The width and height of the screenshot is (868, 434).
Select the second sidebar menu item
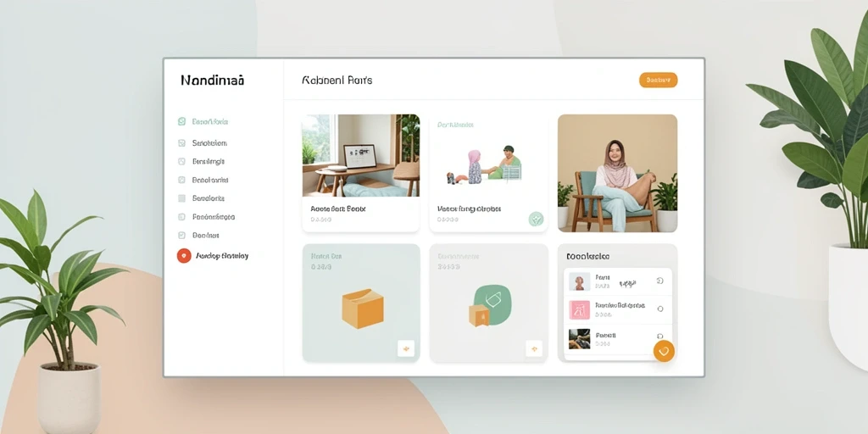[209, 142]
